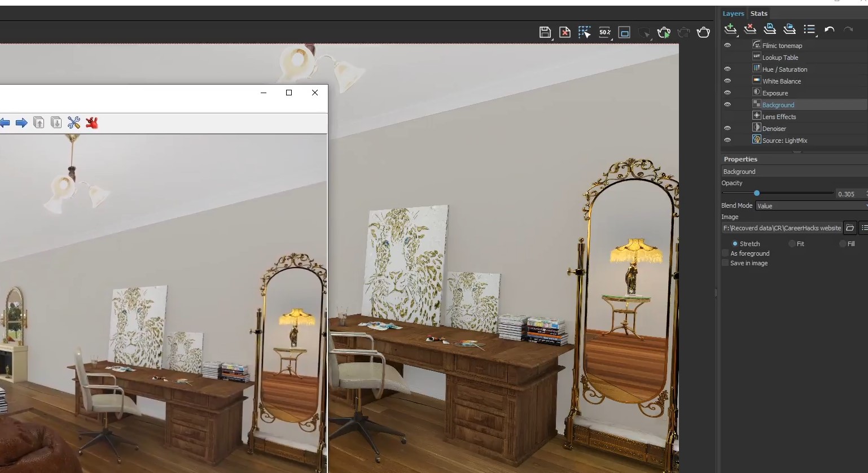Hide the Filmic tonemap layer
This screenshot has height=473, width=868.
point(727,46)
